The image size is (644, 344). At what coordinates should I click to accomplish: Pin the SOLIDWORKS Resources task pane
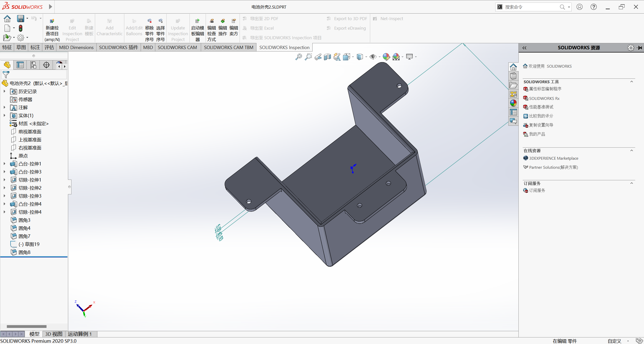640,48
